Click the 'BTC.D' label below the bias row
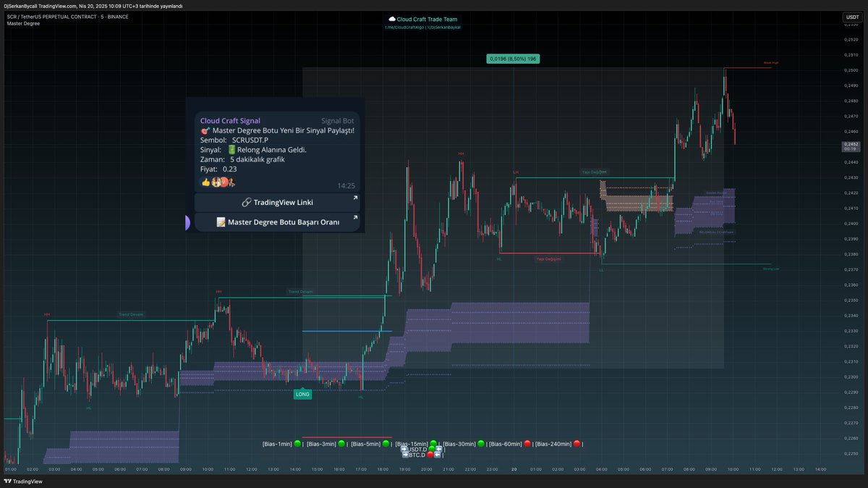The image size is (868, 488). (x=417, y=455)
